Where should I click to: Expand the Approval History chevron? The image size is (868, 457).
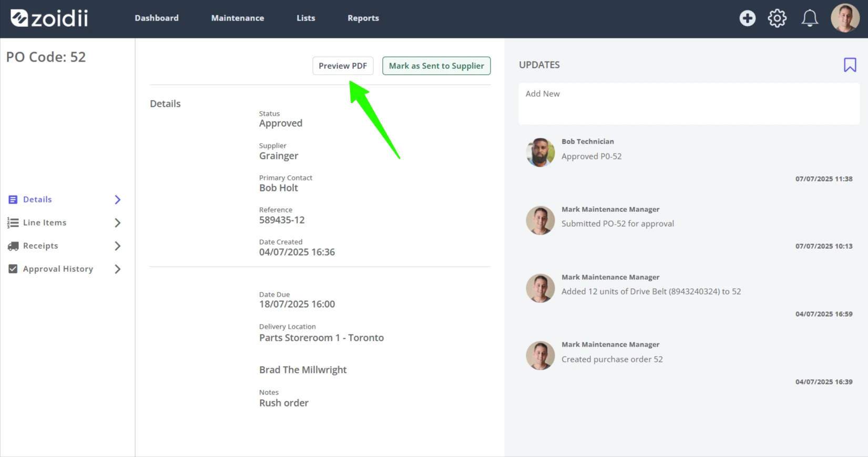117,269
